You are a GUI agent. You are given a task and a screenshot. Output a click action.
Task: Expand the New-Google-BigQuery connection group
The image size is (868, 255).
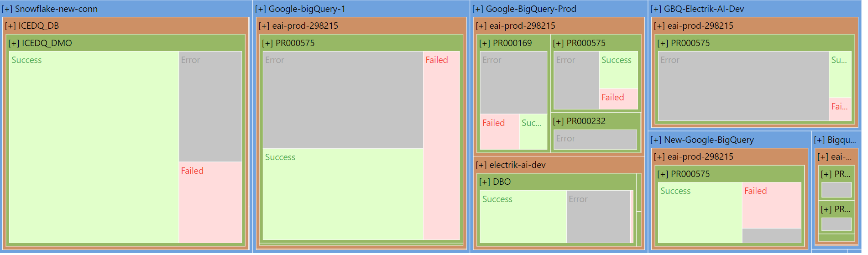[656, 140]
